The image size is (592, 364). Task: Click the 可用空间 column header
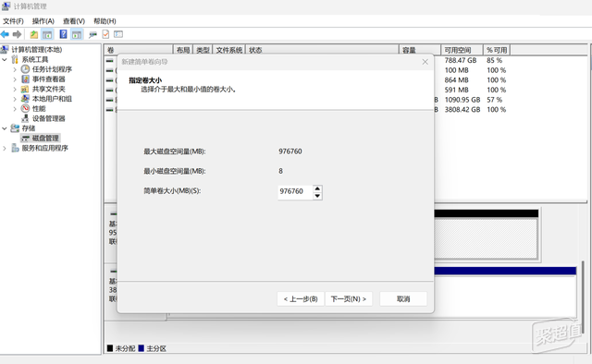(462, 50)
